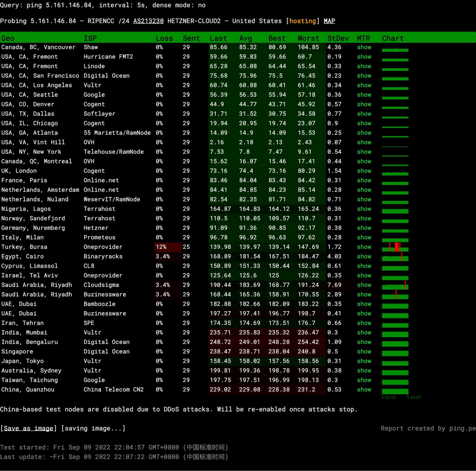Click the 22:05 chart time marker
The width and height of the screenshot is (476, 471).
[x=390, y=397]
